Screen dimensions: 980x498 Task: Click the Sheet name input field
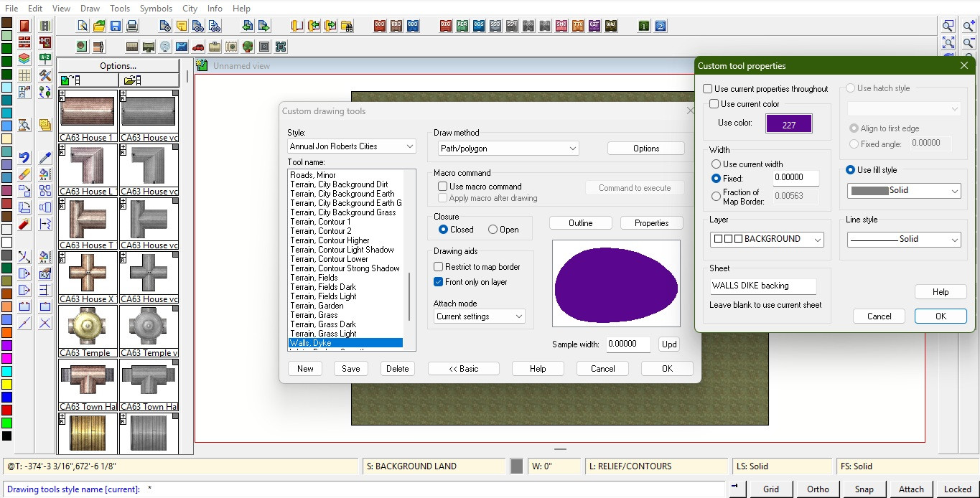coord(762,286)
